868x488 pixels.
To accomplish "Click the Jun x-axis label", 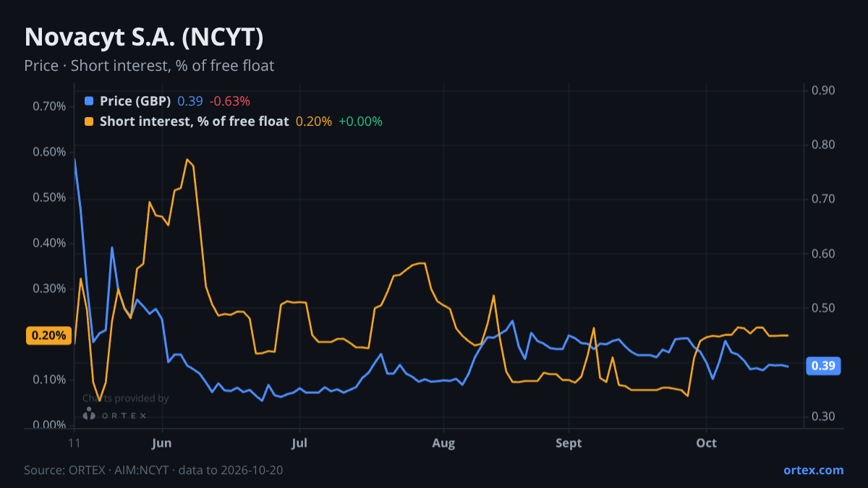I will (x=162, y=443).
